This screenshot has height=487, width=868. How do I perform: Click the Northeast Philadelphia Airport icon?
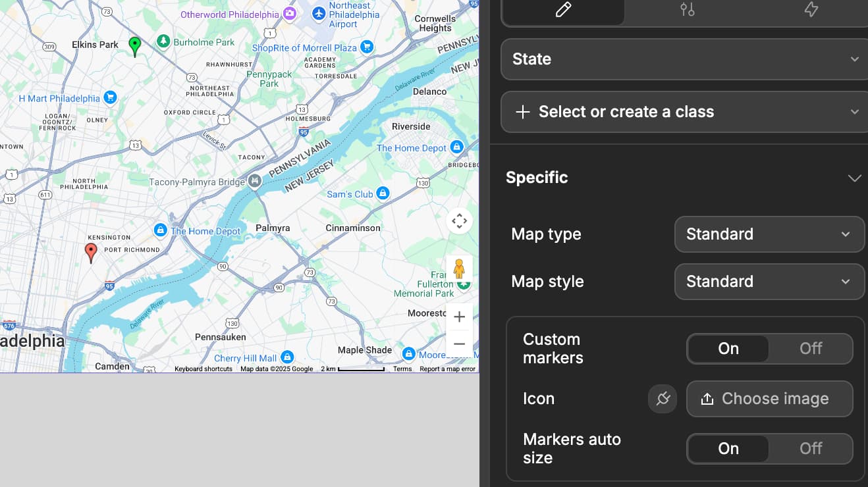(x=319, y=13)
